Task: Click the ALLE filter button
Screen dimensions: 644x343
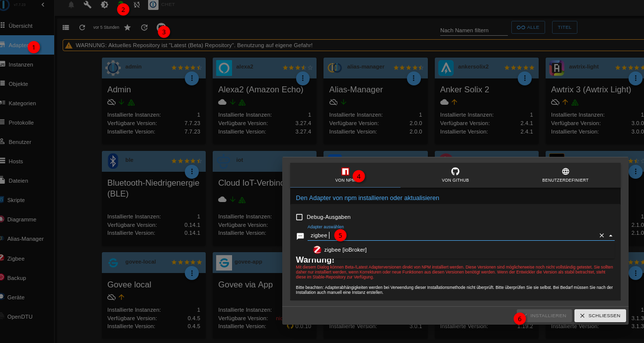Action: click(528, 27)
